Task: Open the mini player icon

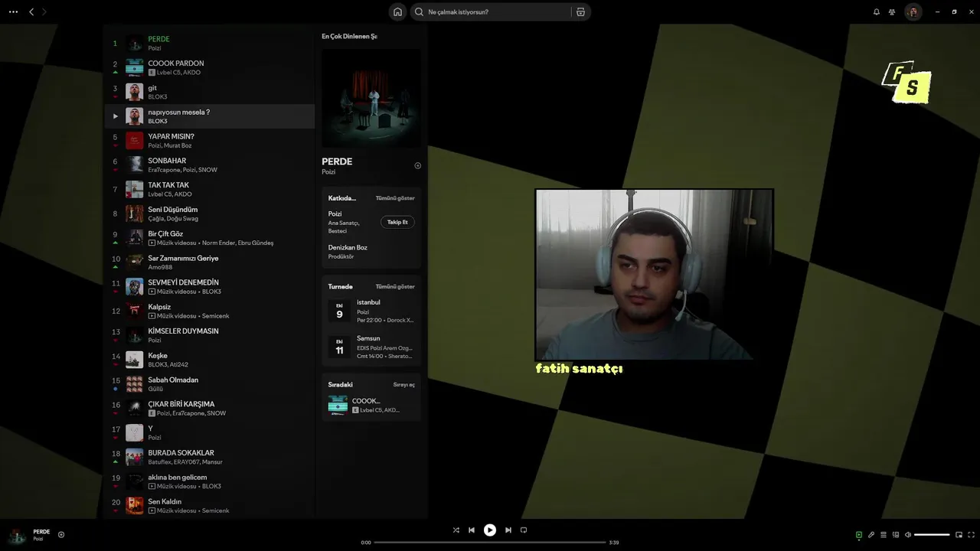Action: click(x=958, y=535)
